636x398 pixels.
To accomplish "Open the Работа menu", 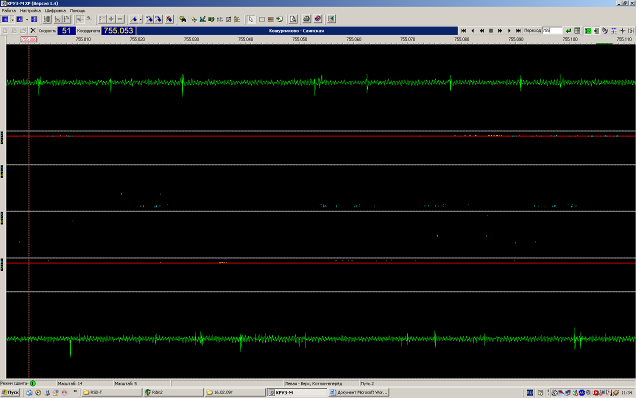I will tap(9, 10).
